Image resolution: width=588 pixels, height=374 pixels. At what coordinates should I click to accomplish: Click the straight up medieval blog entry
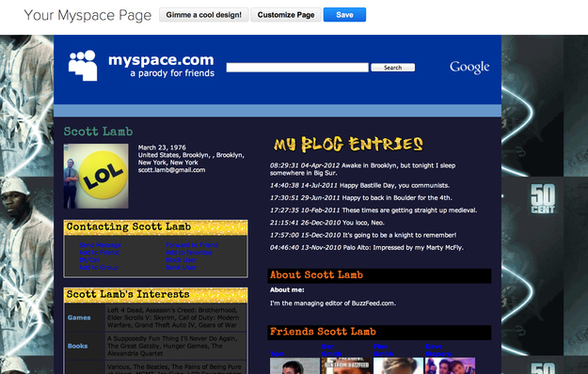pyautogui.click(x=373, y=210)
